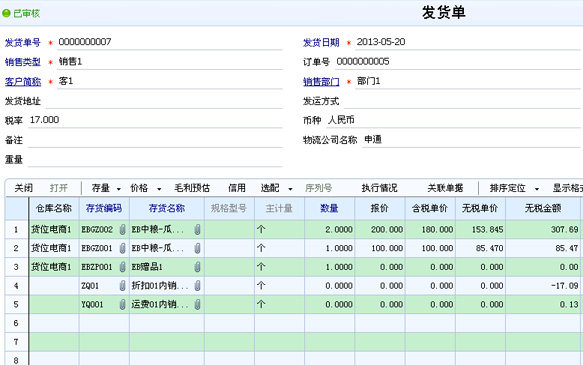Image resolution: width=583 pixels, height=365 pixels.
Task: Click paperclip icon in row 1 存货名称 cell
Action: tap(197, 229)
